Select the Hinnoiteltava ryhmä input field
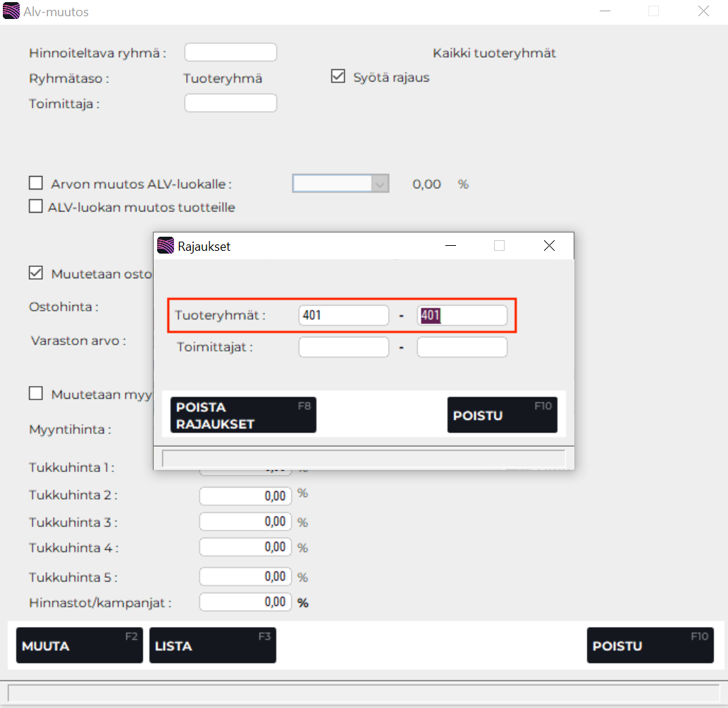Viewport: 728px width, 708px height. click(230, 53)
